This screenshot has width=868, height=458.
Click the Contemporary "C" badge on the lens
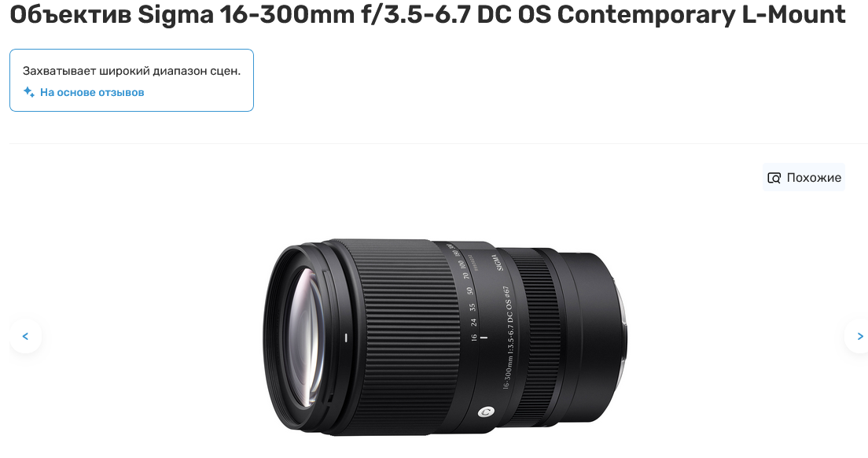[486, 412]
